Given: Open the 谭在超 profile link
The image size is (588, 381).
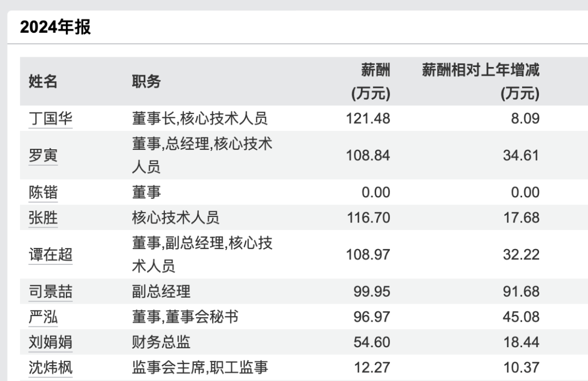Looking at the screenshot, I should tap(50, 255).
